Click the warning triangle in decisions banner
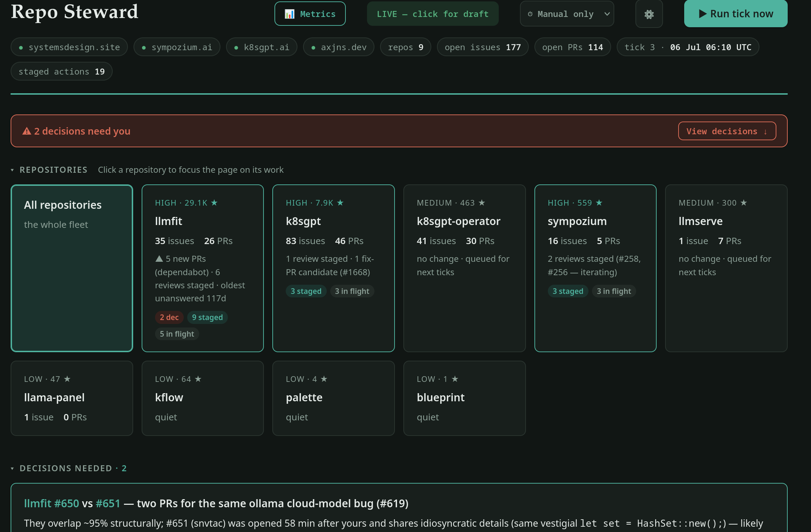Image resolution: width=811 pixels, height=532 pixels. tap(27, 131)
